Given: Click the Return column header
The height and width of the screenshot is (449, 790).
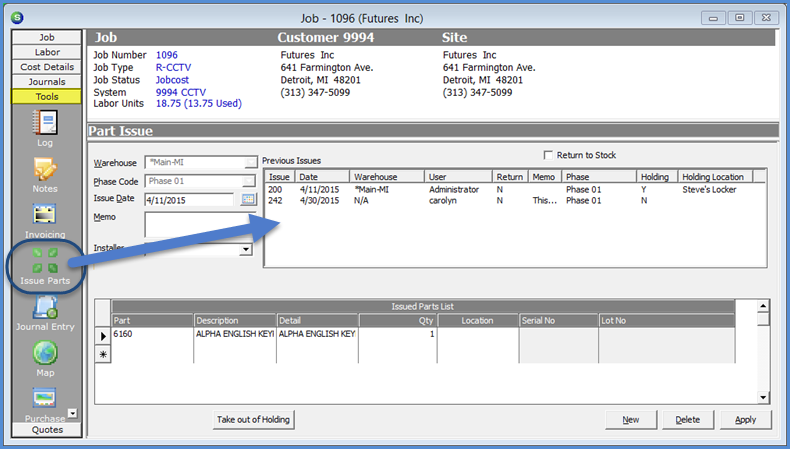Looking at the screenshot, I should [x=510, y=177].
